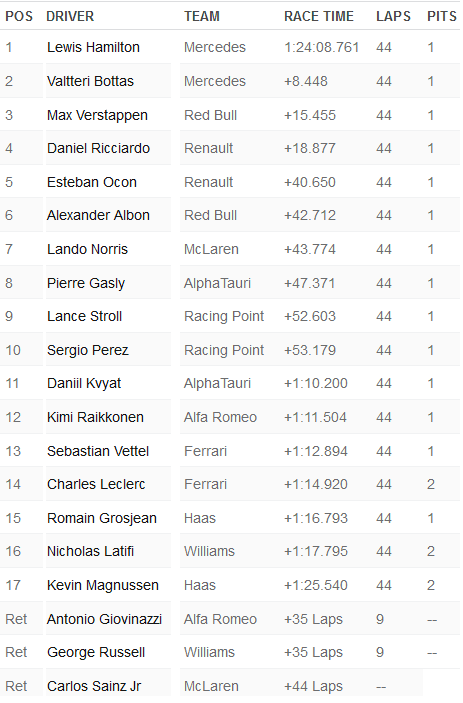Click Esteban Ocon's name
The width and height of the screenshot is (463, 703).
[x=91, y=182]
